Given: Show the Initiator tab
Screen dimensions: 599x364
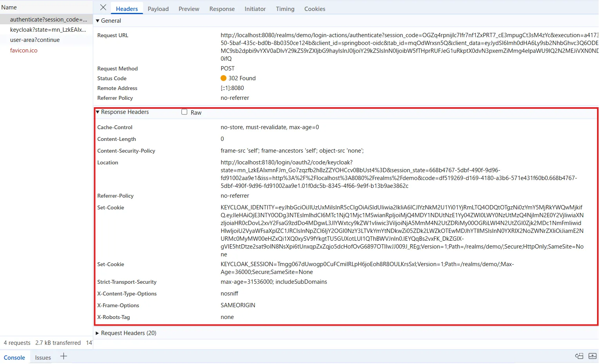Looking at the screenshot, I should pos(255,9).
